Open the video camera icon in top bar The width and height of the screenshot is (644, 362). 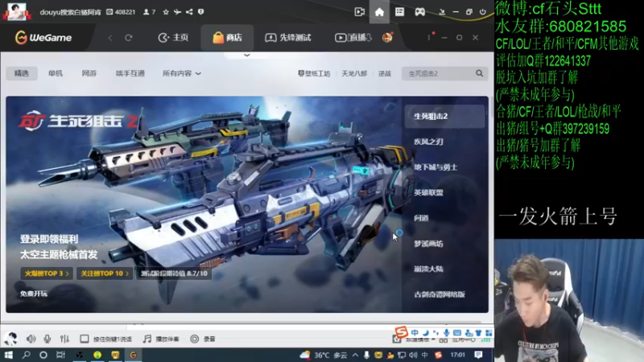tap(359, 12)
